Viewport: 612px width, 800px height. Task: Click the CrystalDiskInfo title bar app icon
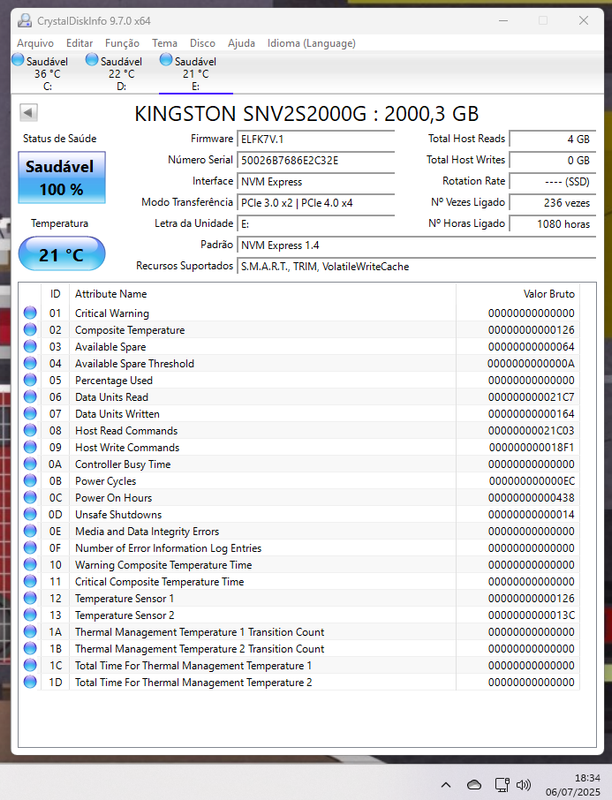click(x=24, y=20)
